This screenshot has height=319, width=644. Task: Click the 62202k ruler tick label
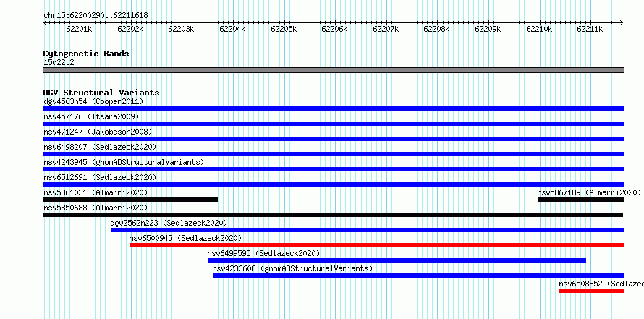pyautogui.click(x=130, y=29)
